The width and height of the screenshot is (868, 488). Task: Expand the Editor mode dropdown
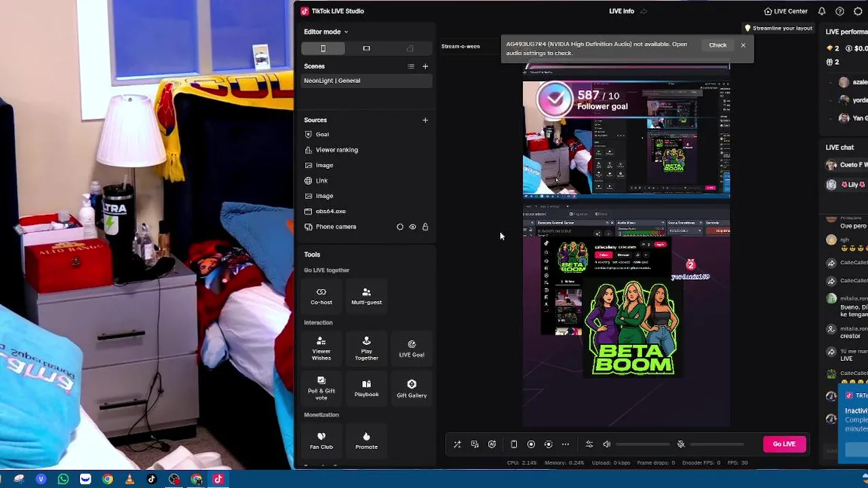tap(325, 32)
